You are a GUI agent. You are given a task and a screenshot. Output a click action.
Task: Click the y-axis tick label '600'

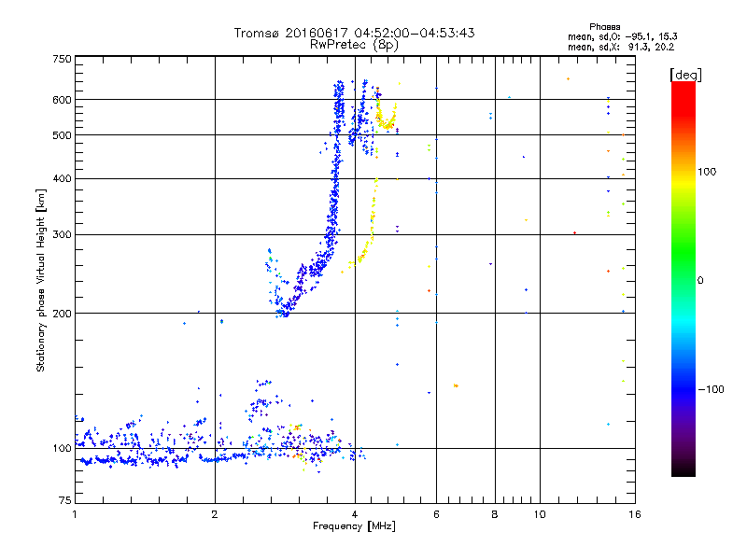(63, 100)
